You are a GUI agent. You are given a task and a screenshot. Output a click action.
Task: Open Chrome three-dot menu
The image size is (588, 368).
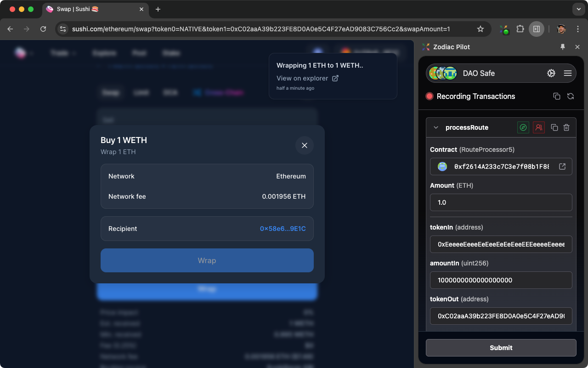pos(578,29)
